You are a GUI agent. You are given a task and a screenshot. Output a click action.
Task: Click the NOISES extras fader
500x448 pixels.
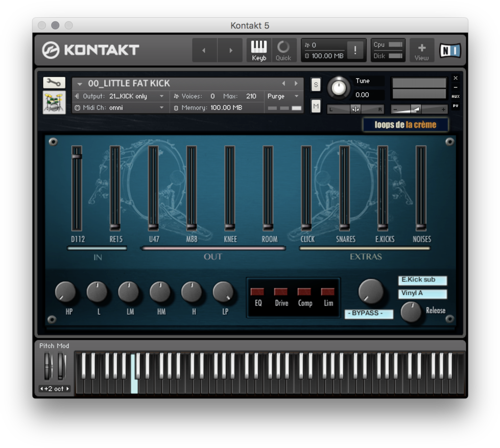421,188
